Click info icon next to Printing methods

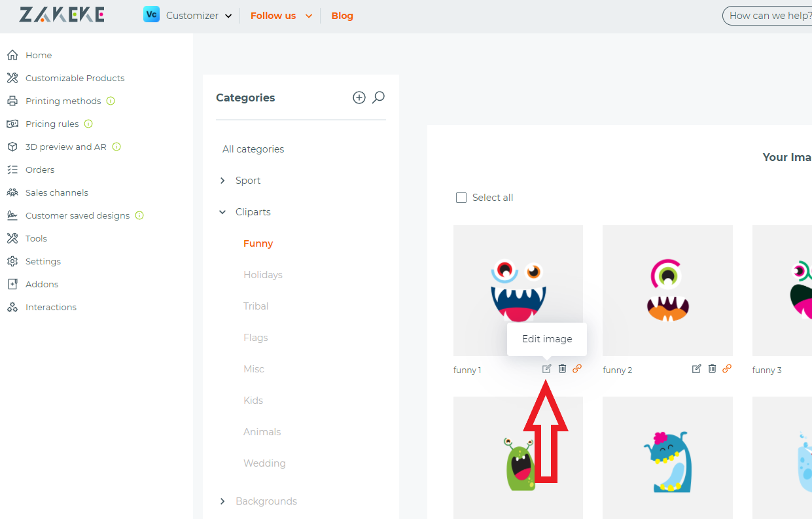pyautogui.click(x=111, y=101)
